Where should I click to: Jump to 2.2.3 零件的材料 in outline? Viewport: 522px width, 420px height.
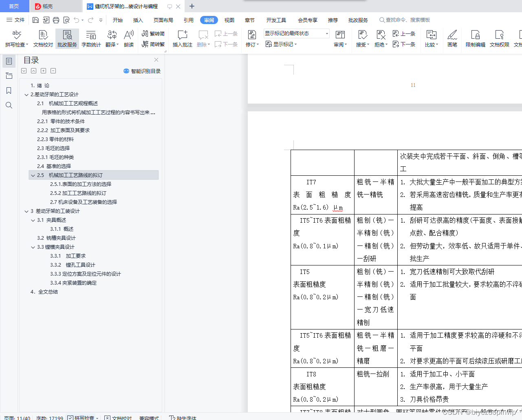55,139
